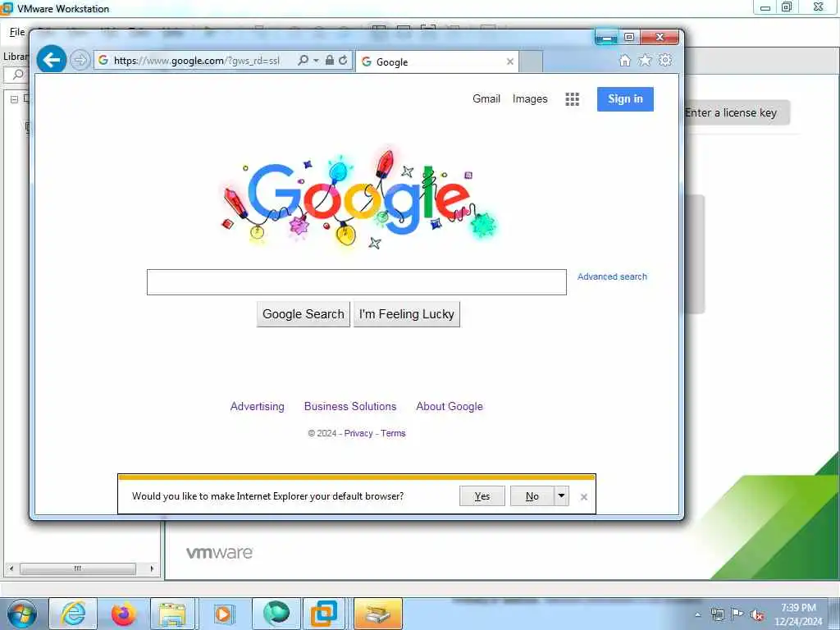
Task: Open the About Google link
Action: click(450, 407)
